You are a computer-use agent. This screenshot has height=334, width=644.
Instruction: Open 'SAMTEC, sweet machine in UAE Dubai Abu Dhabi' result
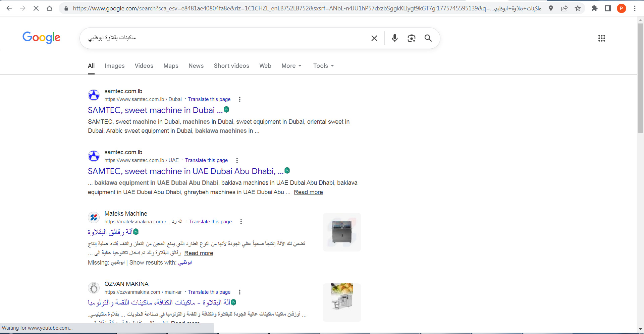(185, 171)
